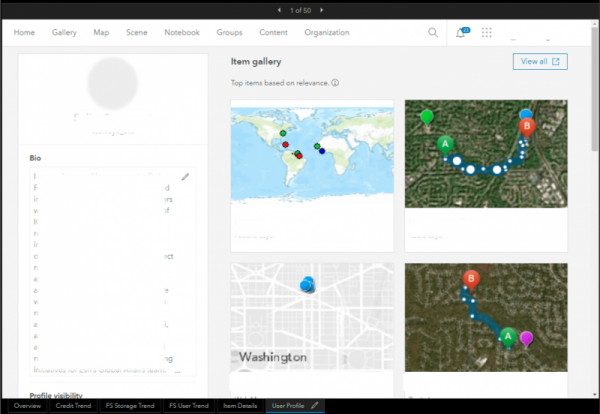Open the Content navigation item
Image resolution: width=600 pixels, height=414 pixels.
(x=273, y=33)
